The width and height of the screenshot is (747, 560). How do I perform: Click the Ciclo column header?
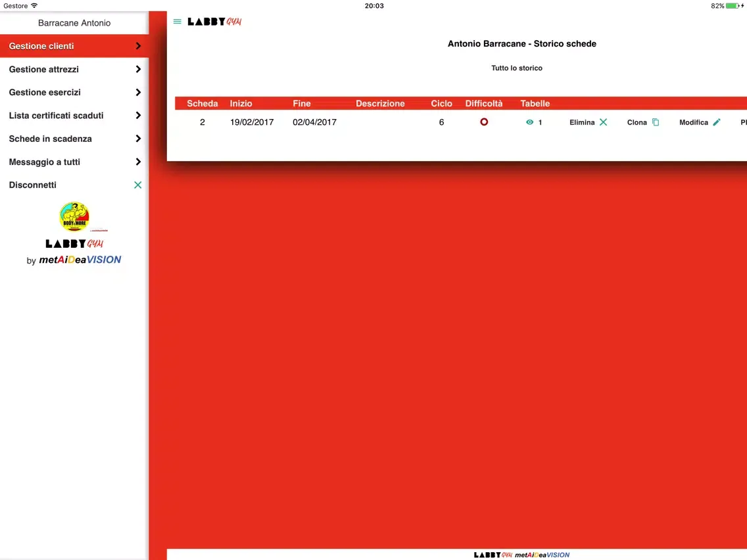(441, 103)
